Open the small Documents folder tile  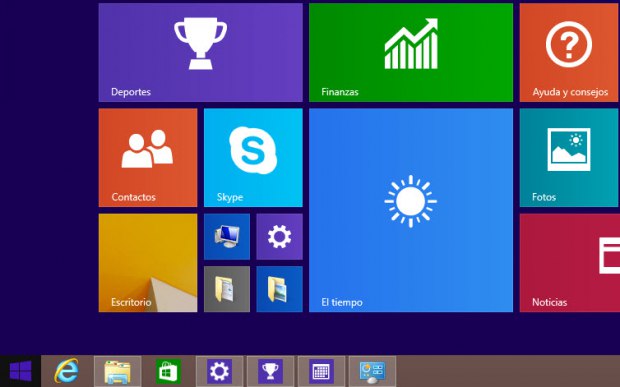pyautogui.click(x=227, y=289)
